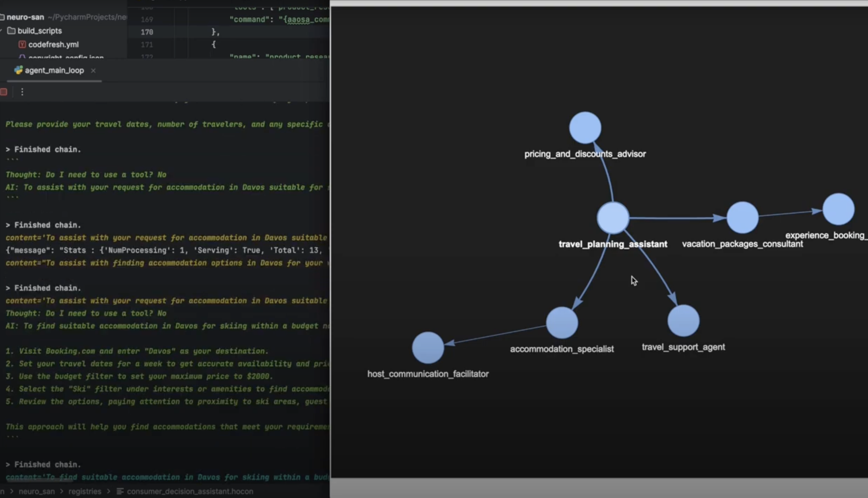The height and width of the screenshot is (498, 868).
Task: Click the 'Select the "Ski" filter' console line
Action: click(x=167, y=389)
